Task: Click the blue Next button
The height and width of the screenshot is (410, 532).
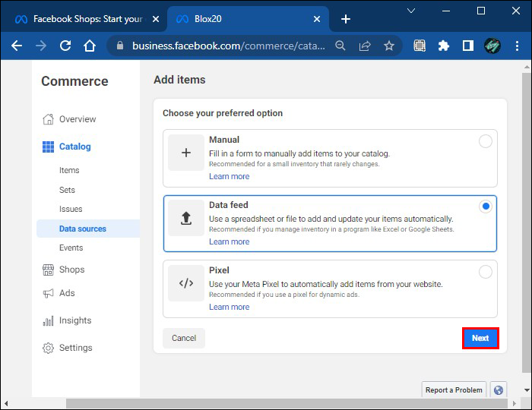Action: 480,339
